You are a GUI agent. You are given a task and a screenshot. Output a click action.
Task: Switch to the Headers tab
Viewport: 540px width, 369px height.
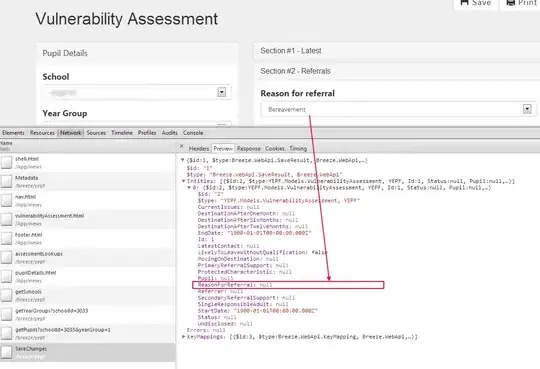[x=199, y=148]
